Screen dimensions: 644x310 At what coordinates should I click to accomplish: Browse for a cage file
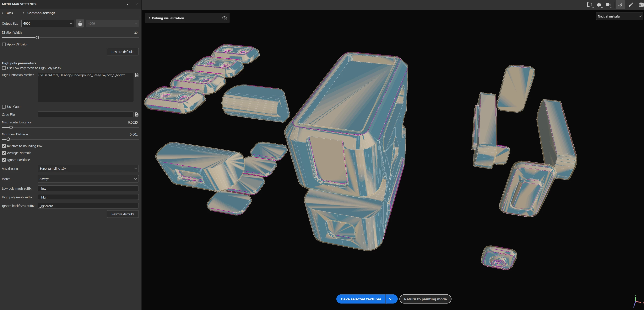137,115
